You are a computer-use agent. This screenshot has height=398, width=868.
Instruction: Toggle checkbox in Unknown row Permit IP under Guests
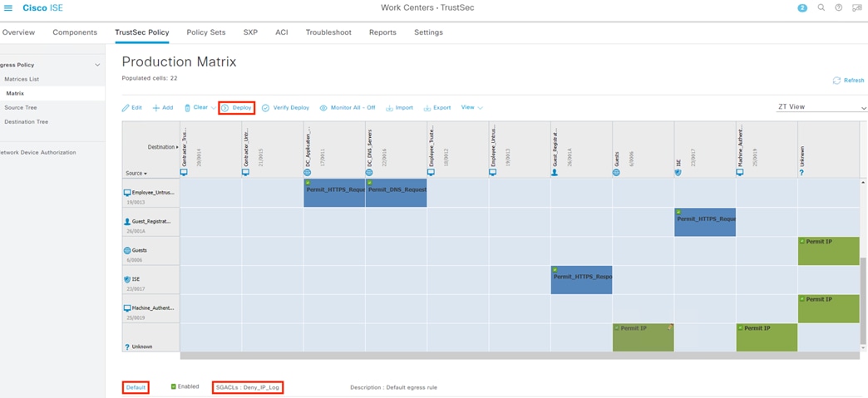[617, 327]
